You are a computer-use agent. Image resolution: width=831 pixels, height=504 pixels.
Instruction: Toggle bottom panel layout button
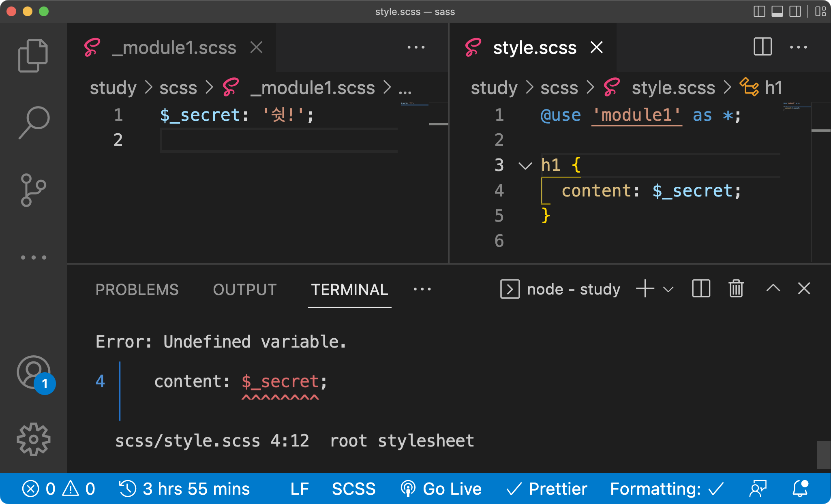tap(777, 11)
